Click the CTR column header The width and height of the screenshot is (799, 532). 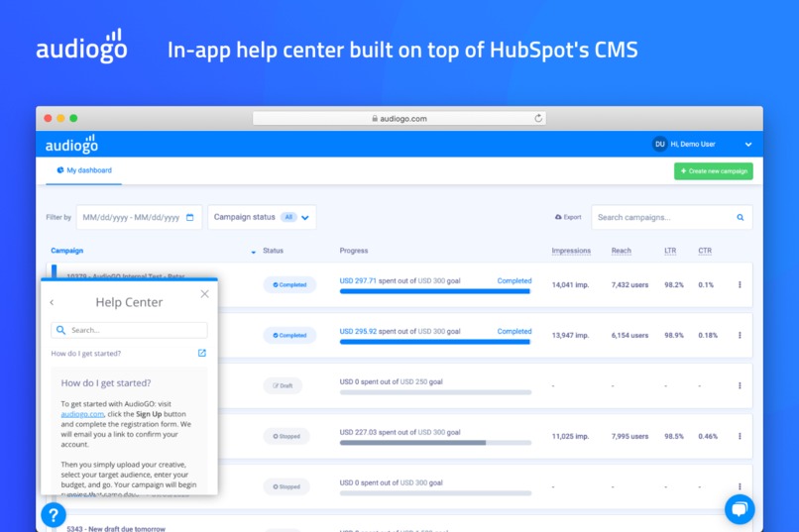705,251
